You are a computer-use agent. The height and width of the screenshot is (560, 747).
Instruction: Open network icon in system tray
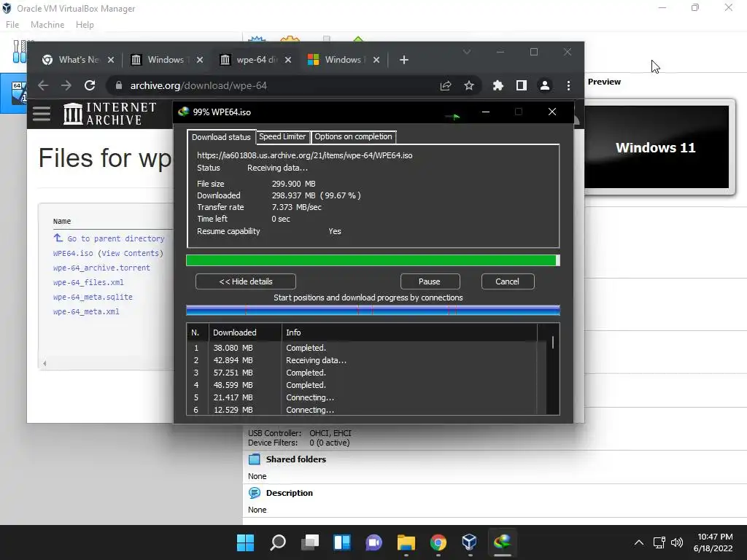click(659, 542)
